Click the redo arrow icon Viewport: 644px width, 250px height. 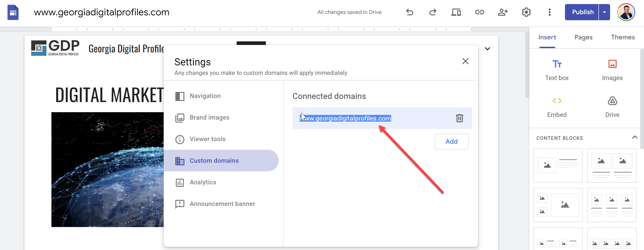[433, 12]
